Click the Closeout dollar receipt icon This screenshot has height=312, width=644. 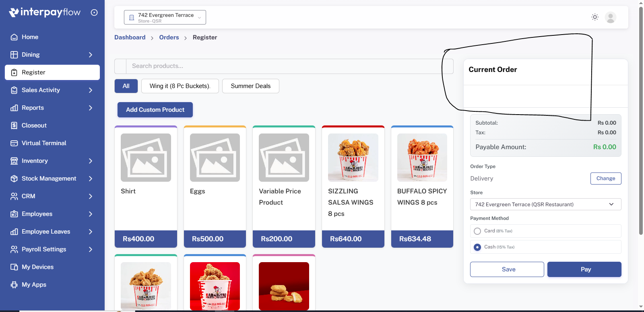(x=14, y=125)
